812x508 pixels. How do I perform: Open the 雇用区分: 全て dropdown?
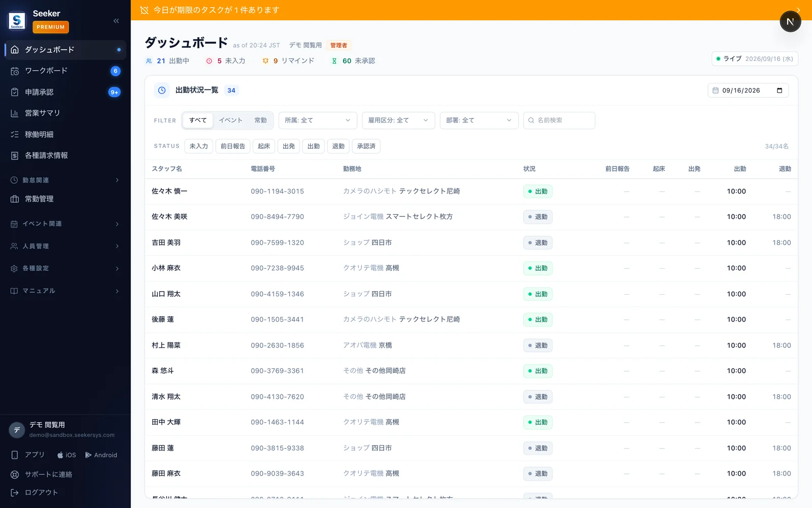(398, 120)
